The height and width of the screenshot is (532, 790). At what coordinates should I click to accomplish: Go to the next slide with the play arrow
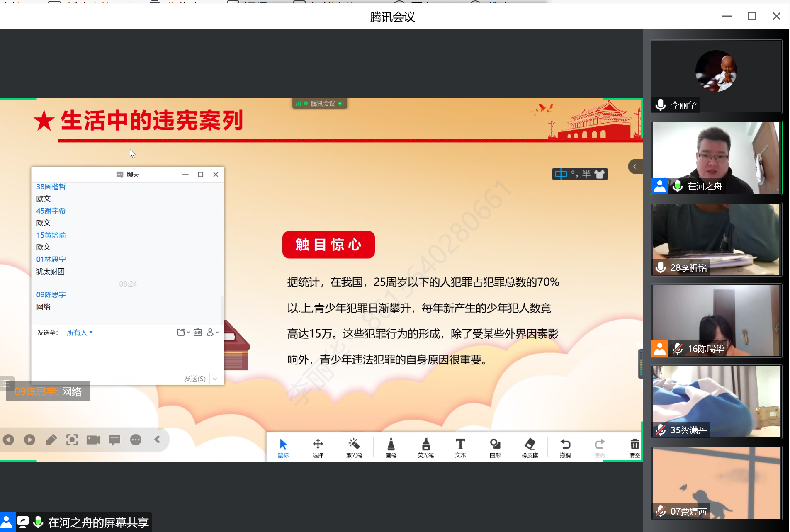(29, 440)
